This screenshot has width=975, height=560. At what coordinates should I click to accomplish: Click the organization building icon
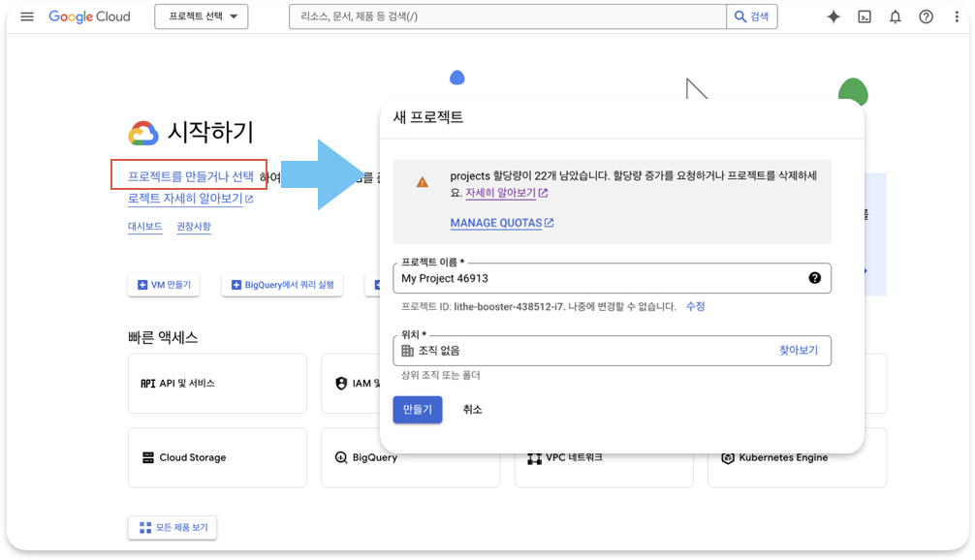407,351
